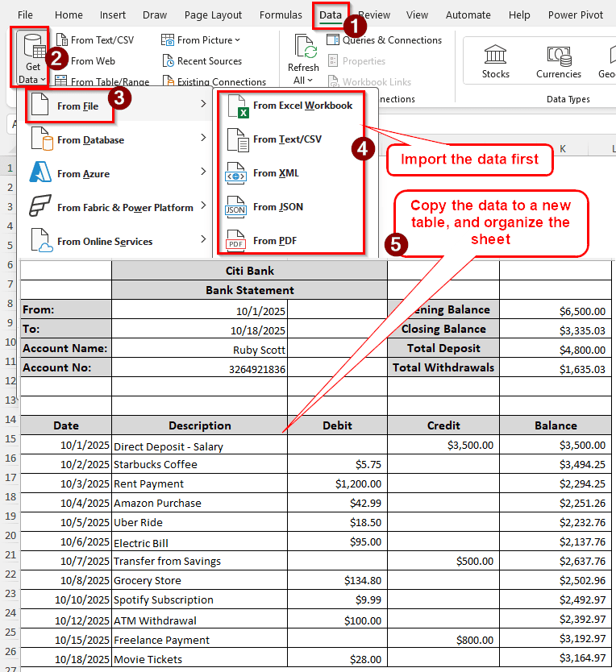Choose From Excel Workbook icon

click(x=238, y=106)
